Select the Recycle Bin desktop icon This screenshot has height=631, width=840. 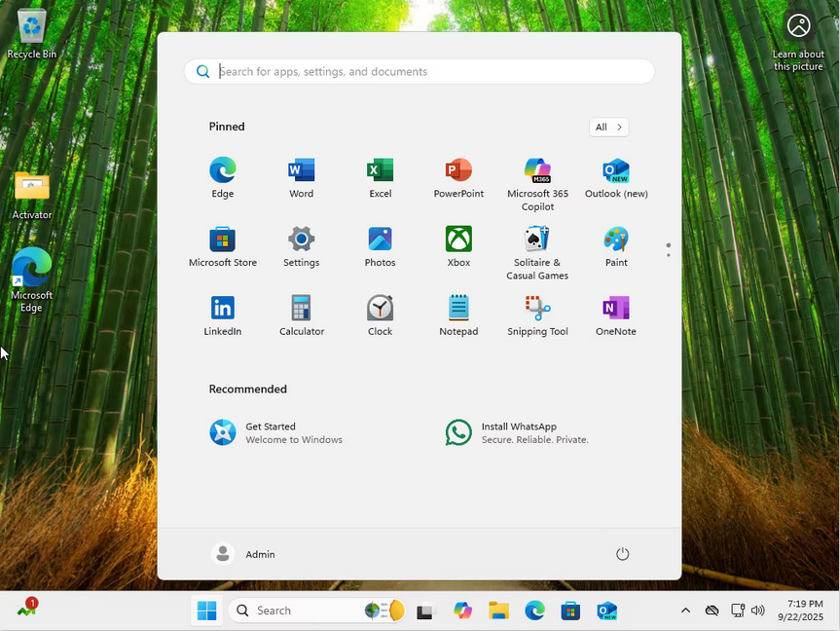coord(31,33)
